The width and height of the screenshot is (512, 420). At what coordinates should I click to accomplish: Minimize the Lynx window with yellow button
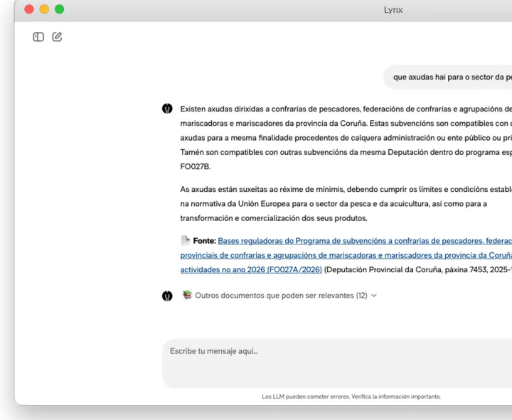pos(44,9)
